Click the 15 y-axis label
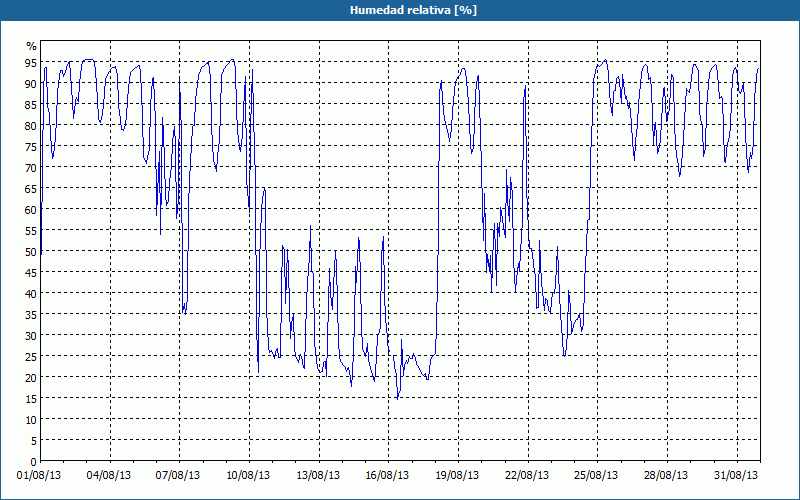 coord(31,398)
